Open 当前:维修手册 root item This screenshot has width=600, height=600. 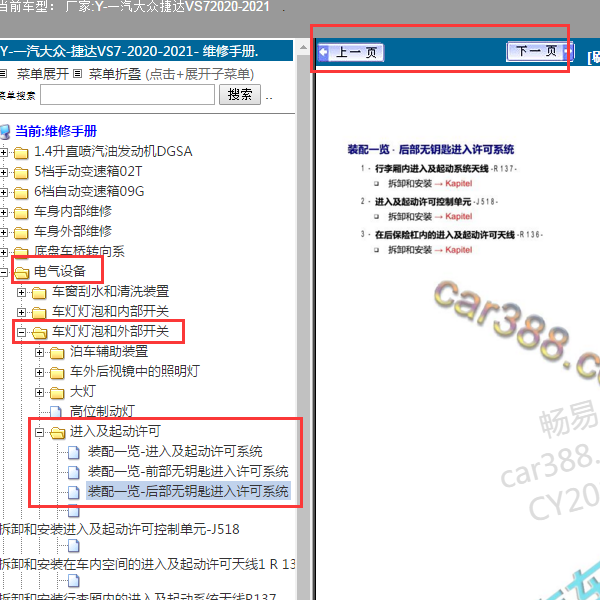(56, 131)
